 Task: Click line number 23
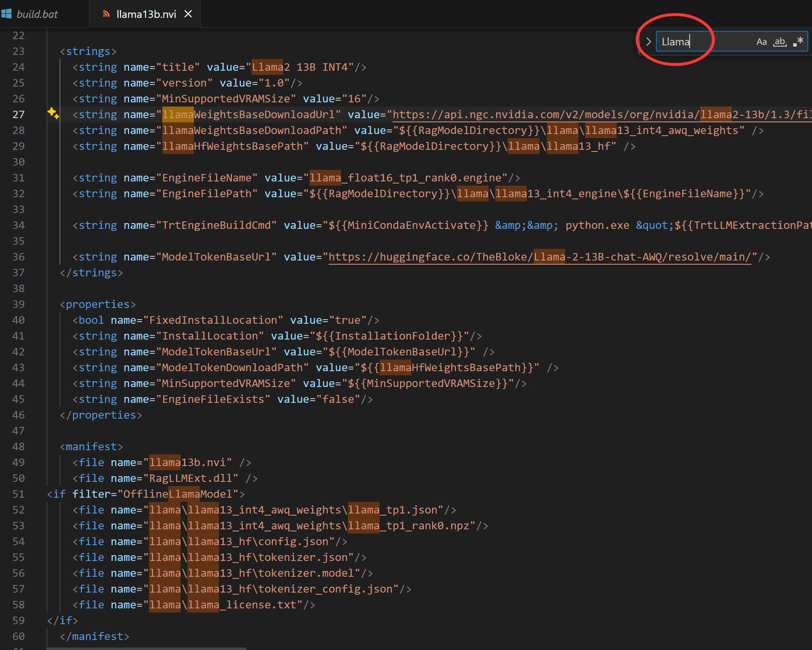(x=18, y=51)
